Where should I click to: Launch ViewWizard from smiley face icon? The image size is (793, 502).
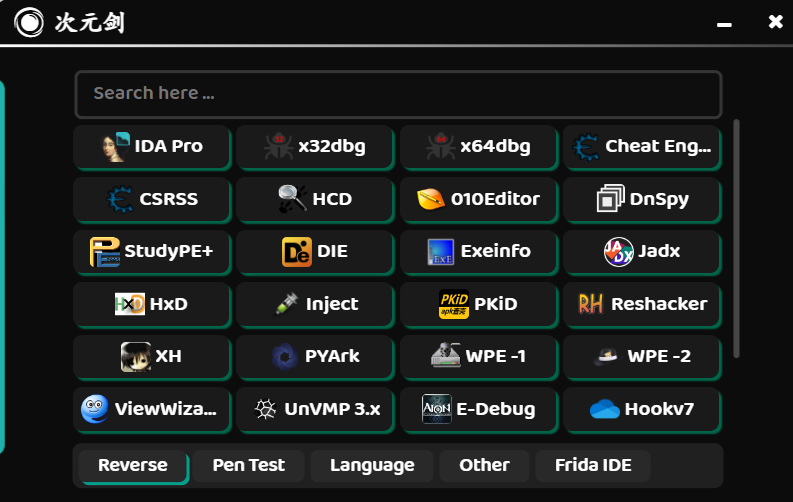[95, 408]
